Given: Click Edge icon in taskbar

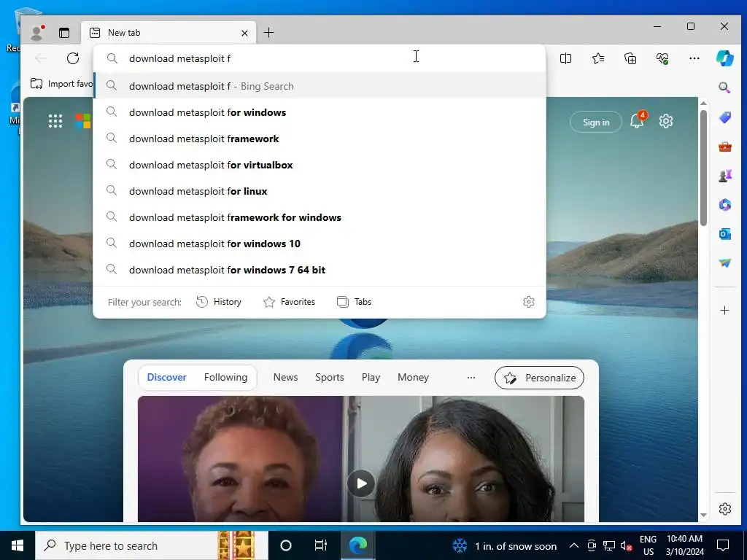Looking at the screenshot, I should click(357, 545).
